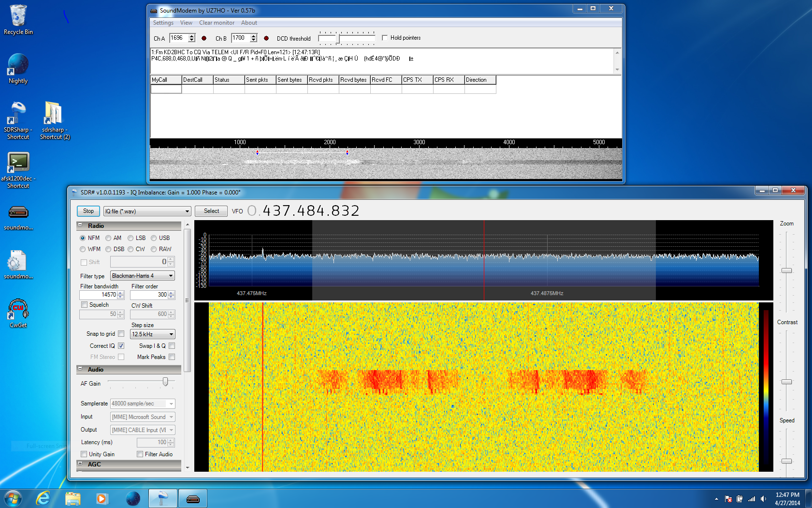The width and height of the screenshot is (812, 508).
Task: Show hidden tray icons arrow
Action: click(716, 499)
